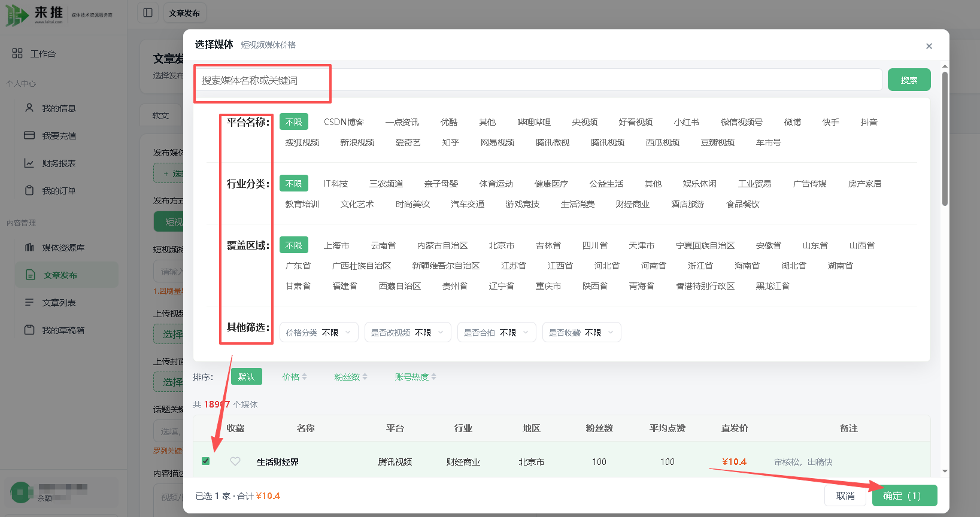This screenshot has height=517, width=980.
Task: Click the 粉丝数 sort arrows
Action: pos(365,376)
